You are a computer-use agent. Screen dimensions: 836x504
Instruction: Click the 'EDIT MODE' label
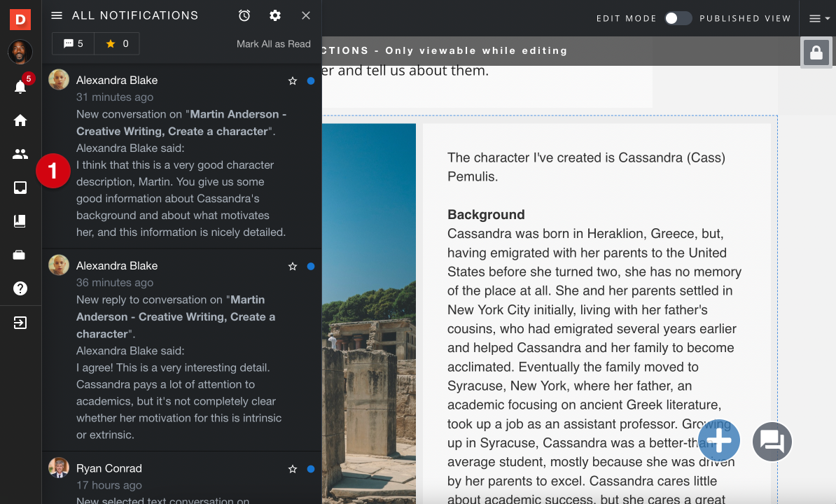click(x=626, y=19)
